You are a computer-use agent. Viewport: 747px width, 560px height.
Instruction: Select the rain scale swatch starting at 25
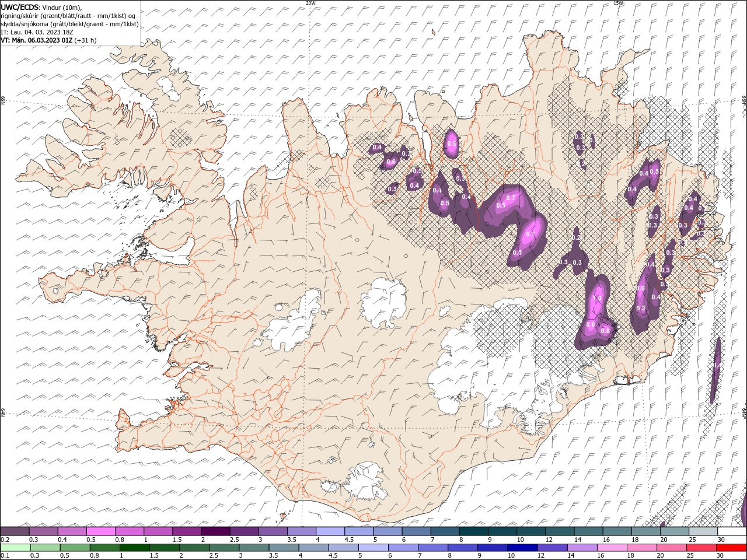coord(700,548)
